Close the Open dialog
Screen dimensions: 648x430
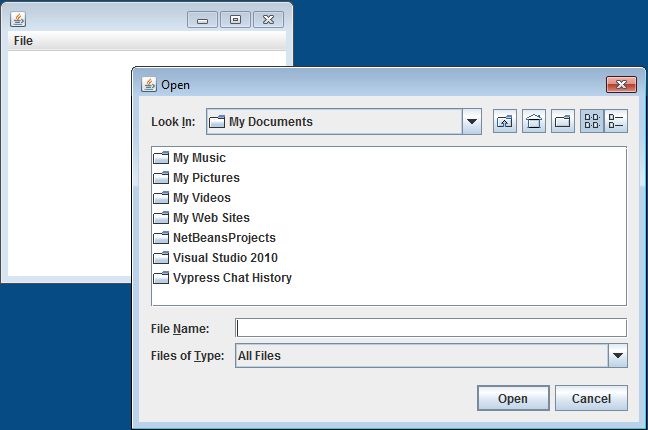tap(621, 85)
